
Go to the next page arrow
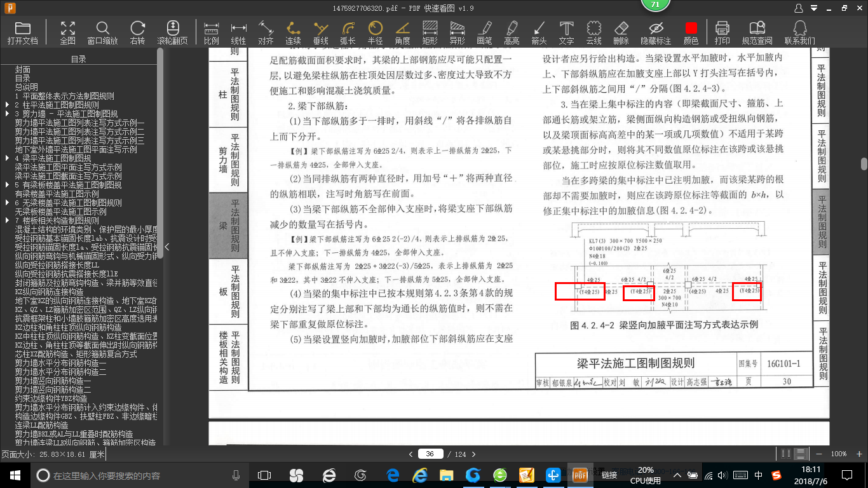[473, 454]
